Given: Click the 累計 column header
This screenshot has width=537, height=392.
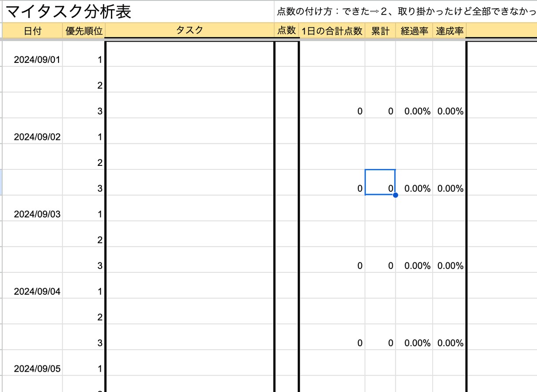Looking at the screenshot, I should point(380,31).
